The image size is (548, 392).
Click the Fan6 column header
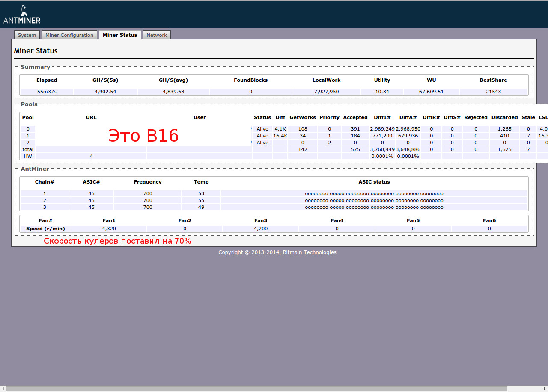coord(489,220)
